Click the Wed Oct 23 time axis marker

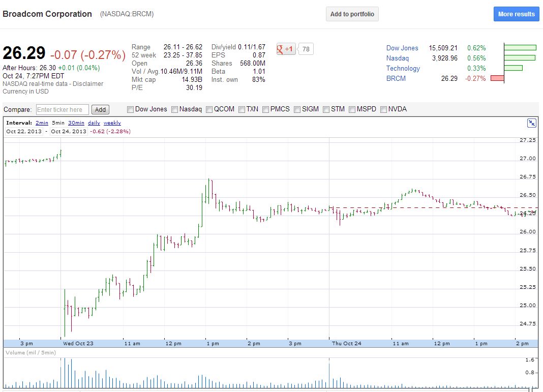point(78,344)
